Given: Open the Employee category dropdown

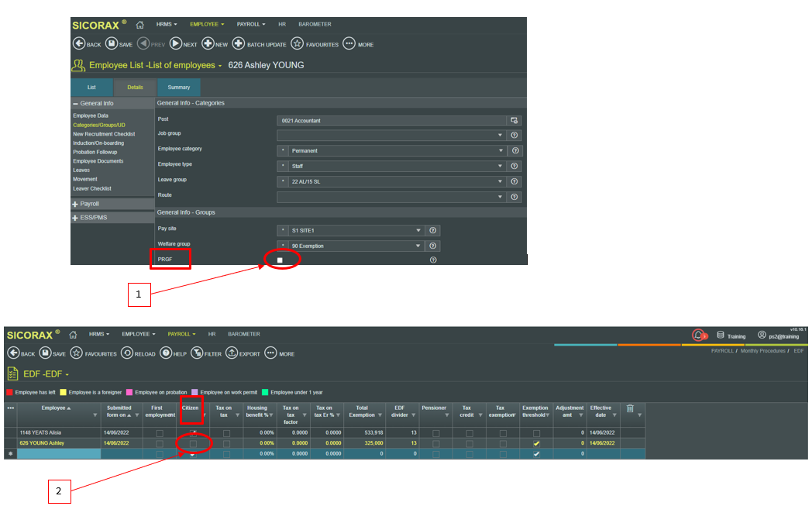Looking at the screenshot, I should 501,150.
